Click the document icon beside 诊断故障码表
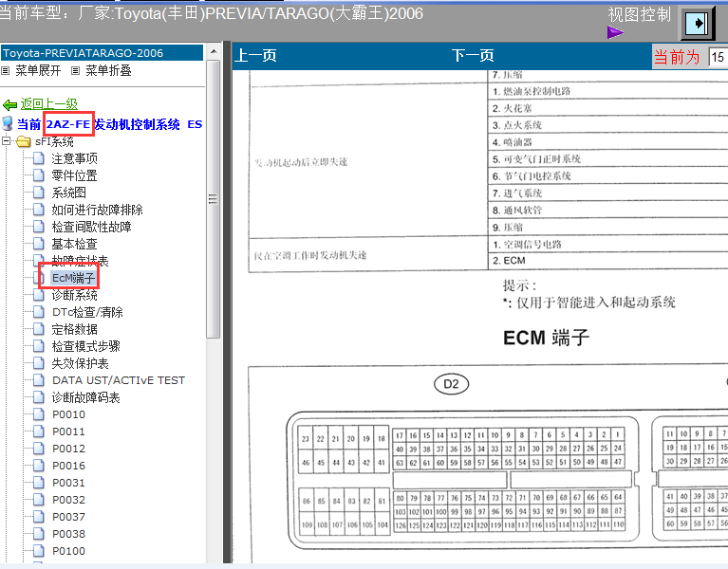This screenshot has height=569, width=728. (x=39, y=397)
